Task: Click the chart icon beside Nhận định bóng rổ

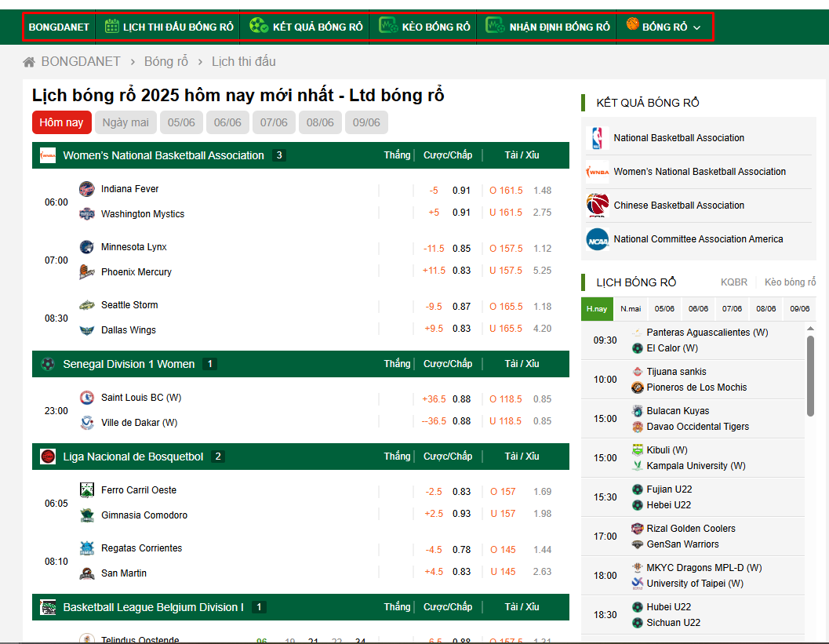Action: [496, 25]
